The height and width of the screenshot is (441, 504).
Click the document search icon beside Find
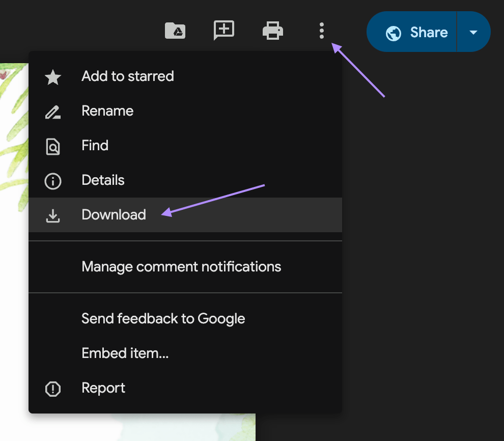(x=53, y=147)
